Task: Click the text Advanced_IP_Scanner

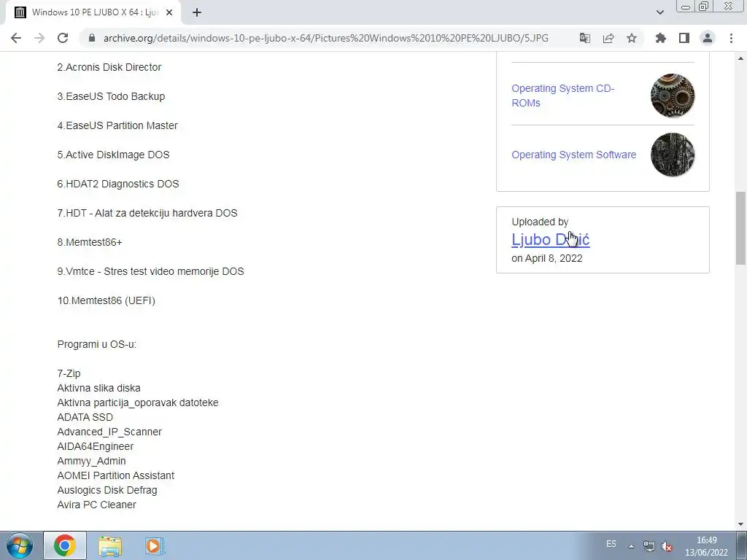Action: 109,432
